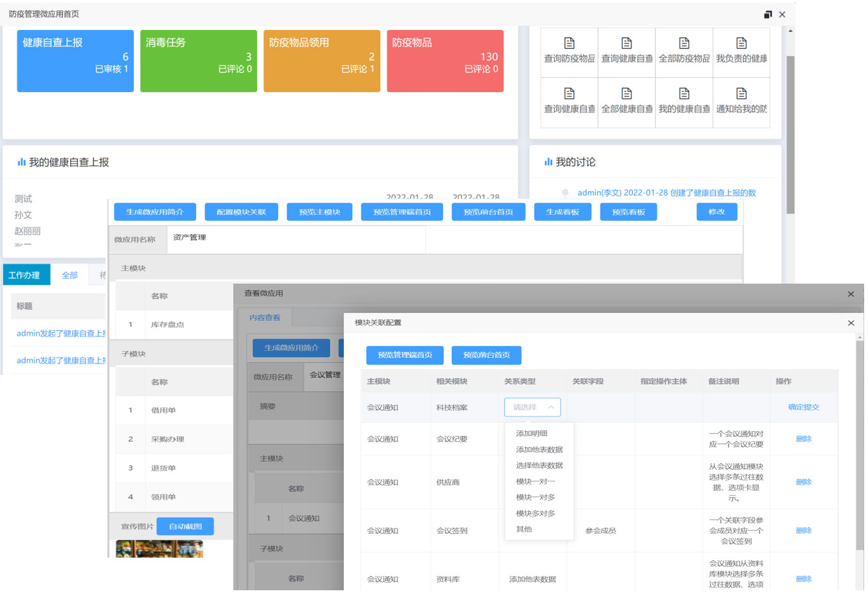
Task: Open the 全部健康自查 shortcut icon
Action: pos(626,94)
